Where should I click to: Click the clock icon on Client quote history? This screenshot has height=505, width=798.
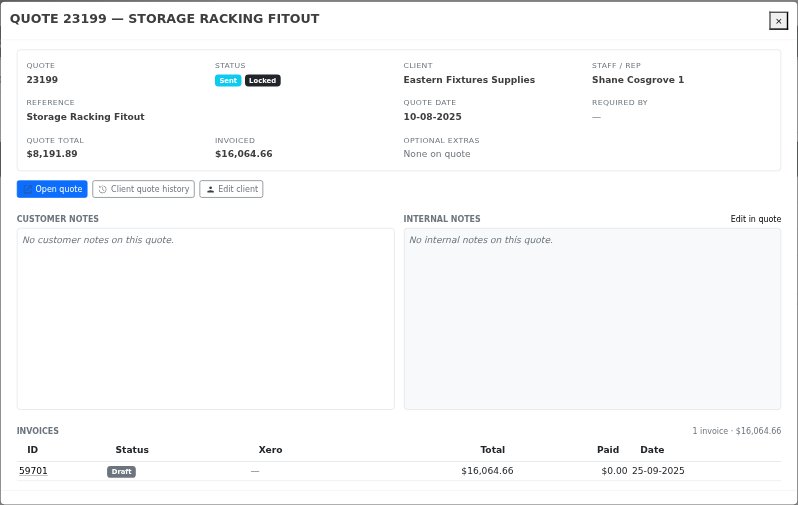pyautogui.click(x=102, y=189)
